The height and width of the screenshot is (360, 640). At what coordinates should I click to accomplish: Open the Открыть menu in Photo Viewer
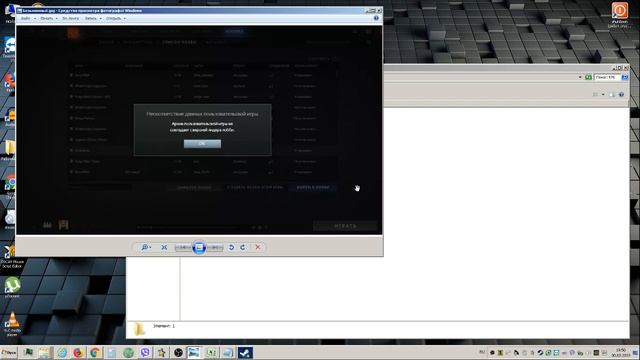click(116, 18)
